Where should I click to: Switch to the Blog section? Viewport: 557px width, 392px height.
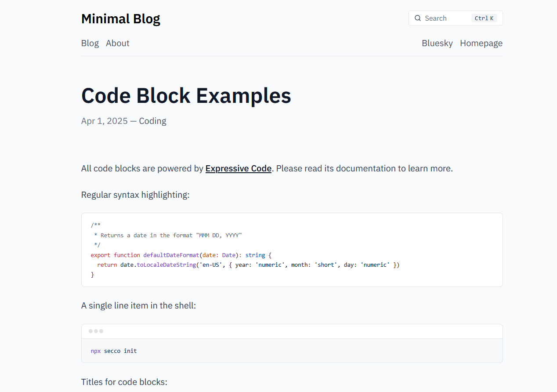tap(90, 43)
